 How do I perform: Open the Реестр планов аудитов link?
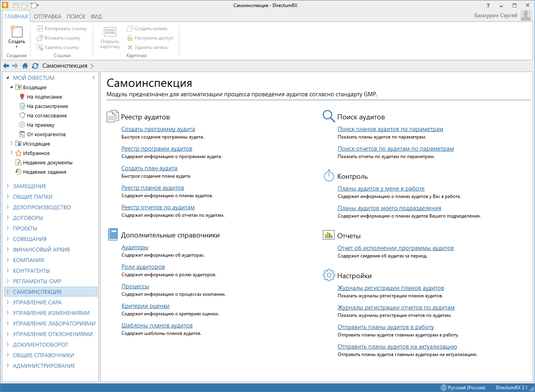tap(153, 188)
